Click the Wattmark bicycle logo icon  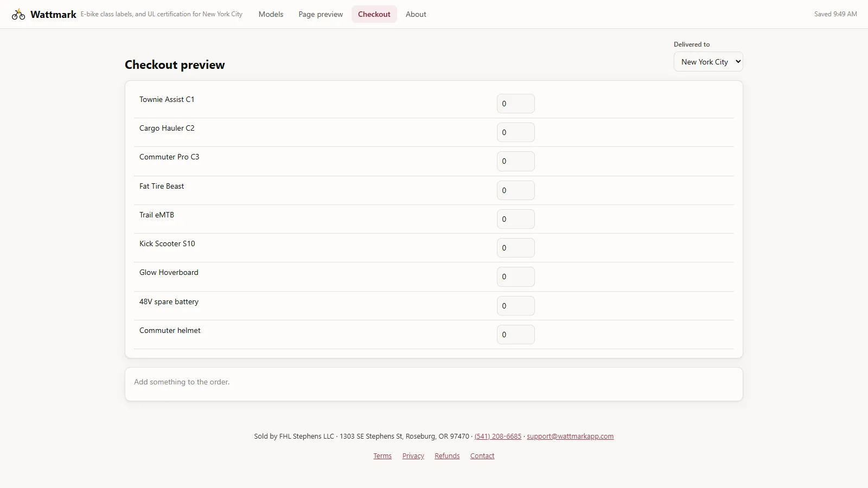click(x=18, y=15)
